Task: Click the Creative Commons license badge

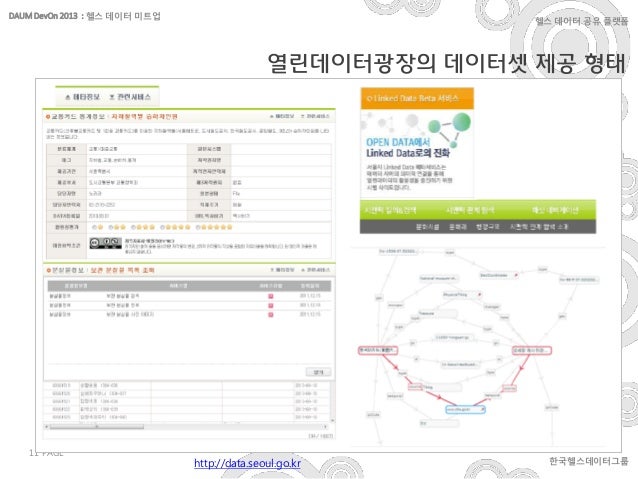Action: pos(105,243)
